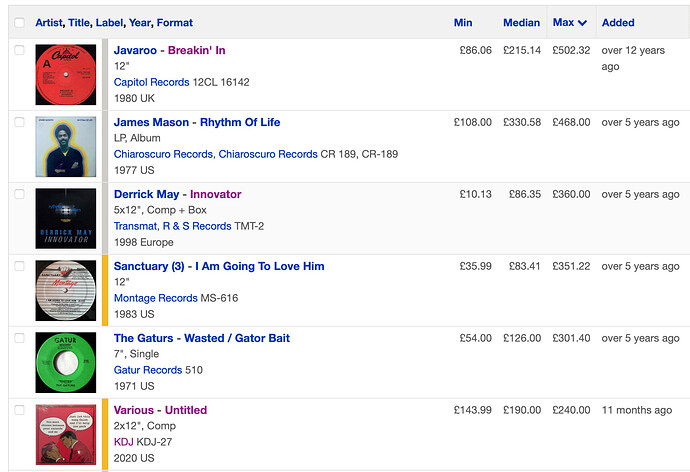Open Derrick May artist link

pos(146,194)
